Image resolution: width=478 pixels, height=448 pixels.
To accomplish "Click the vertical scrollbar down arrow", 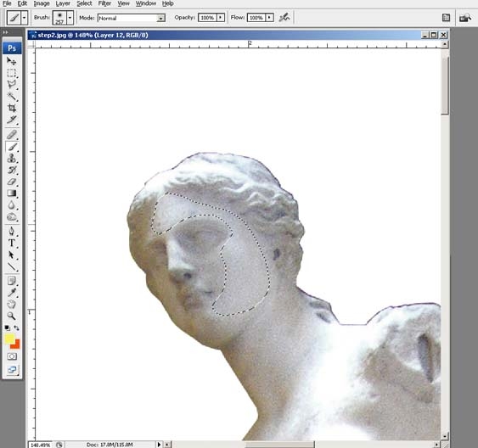I will [x=445, y=436].
